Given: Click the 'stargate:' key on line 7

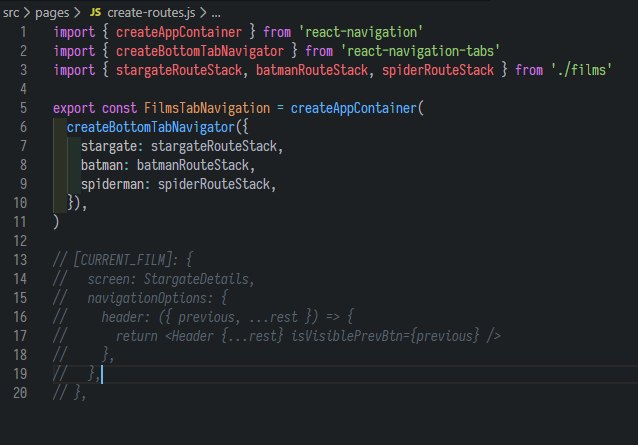Looking at the screenshot, I should tap(112, 146).
